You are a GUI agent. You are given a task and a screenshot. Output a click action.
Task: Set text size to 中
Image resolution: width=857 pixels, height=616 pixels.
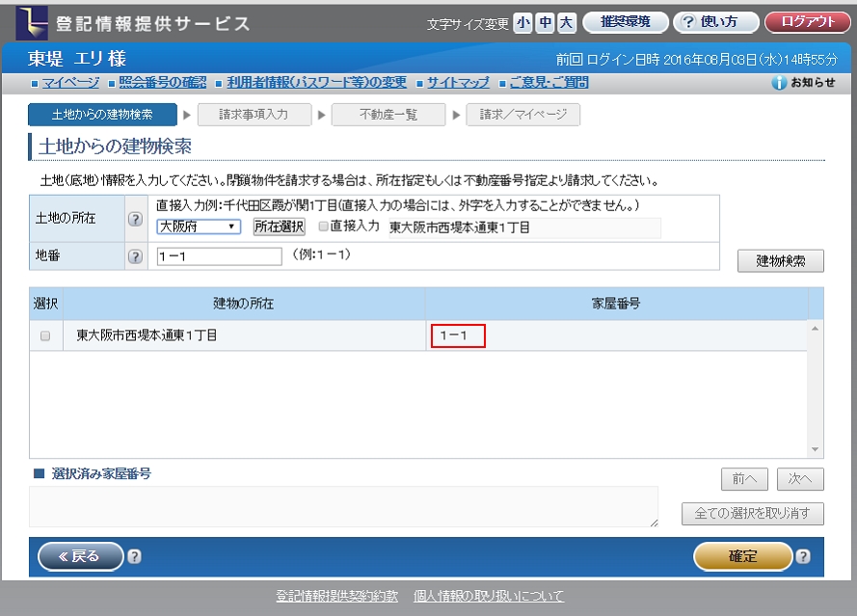545,23
